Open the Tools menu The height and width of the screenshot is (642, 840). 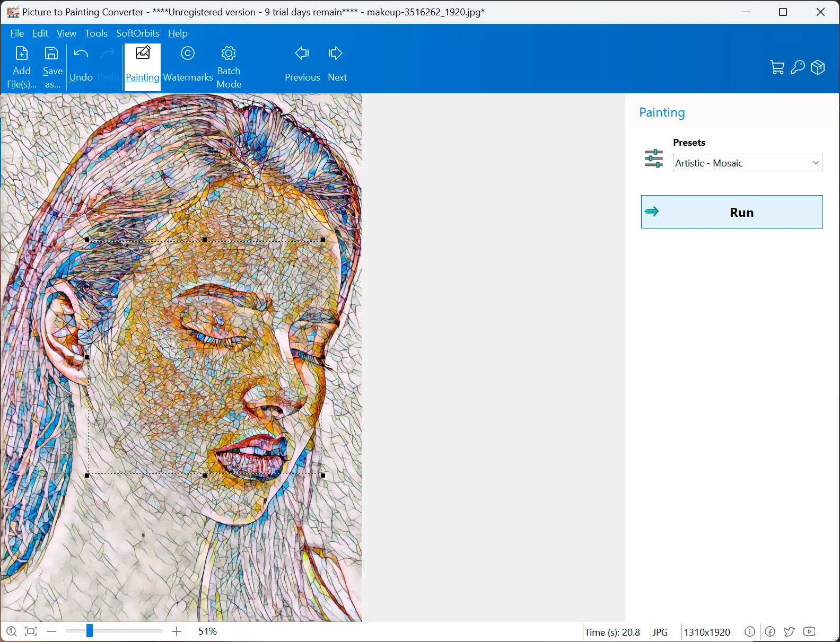coord(96,33)
